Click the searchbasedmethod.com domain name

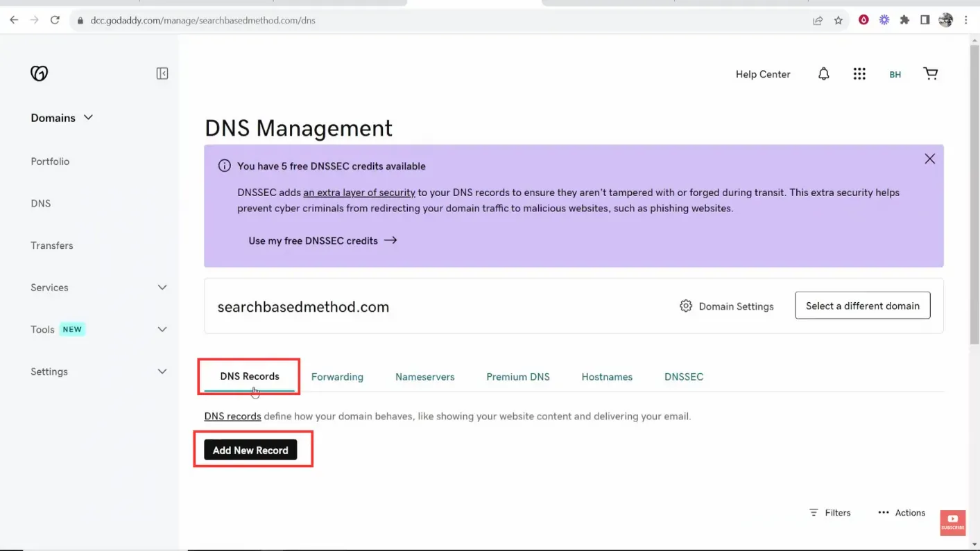pos(303,307)
